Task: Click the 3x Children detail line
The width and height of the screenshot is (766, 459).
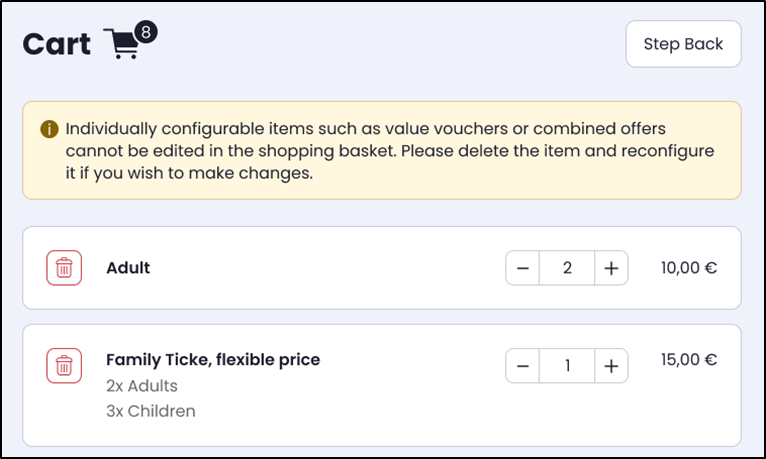Action: 151,411
